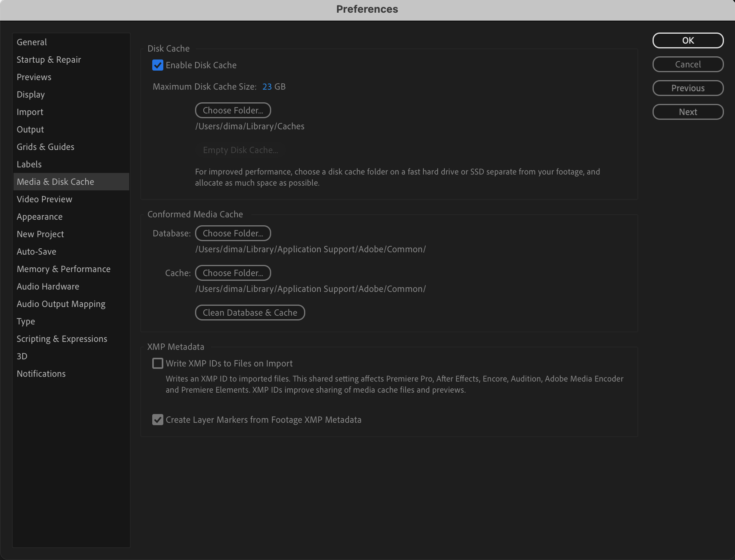Switch to Memory & Performance preferences
This screenshot has height=560, width=735.
pyautogui.click(x=63, y=269)
